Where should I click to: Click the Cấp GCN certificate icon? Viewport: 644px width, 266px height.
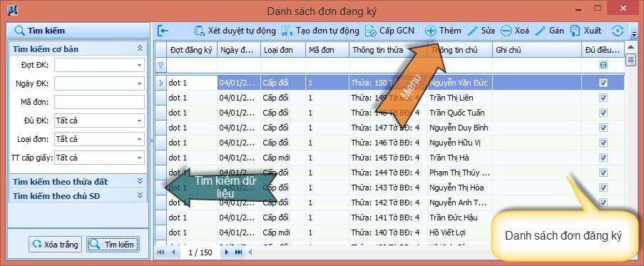pos(371,31)
